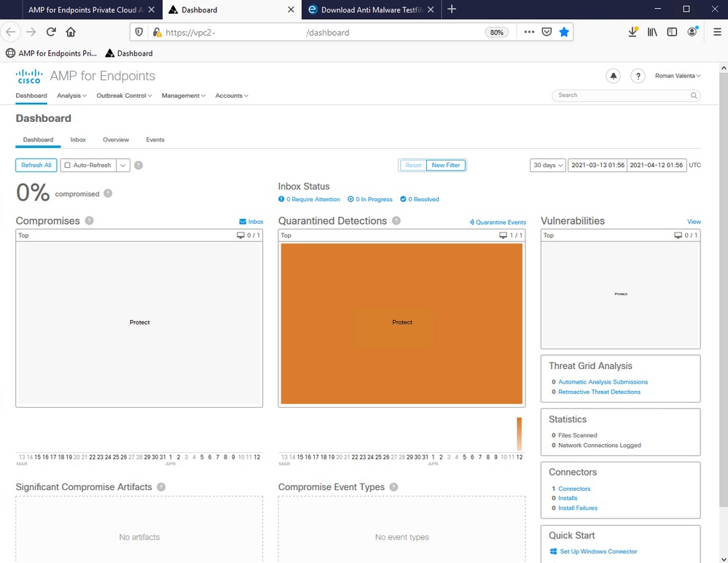Image resolution: width=728 pixels, height=563 pixels.
Task: Open the Vulnerabilities View link
Action: click(694, 221)
